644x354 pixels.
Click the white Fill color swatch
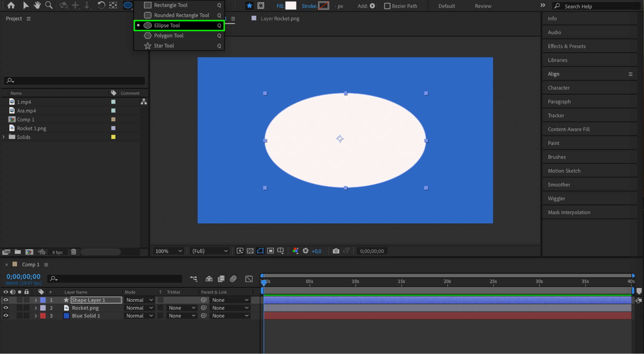coord(291,6)
